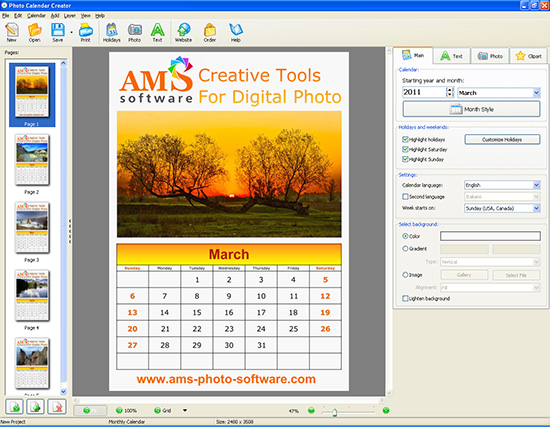Switch to the Photo tab
Viewport: 550px width, 427px height.
click(490, 56)
